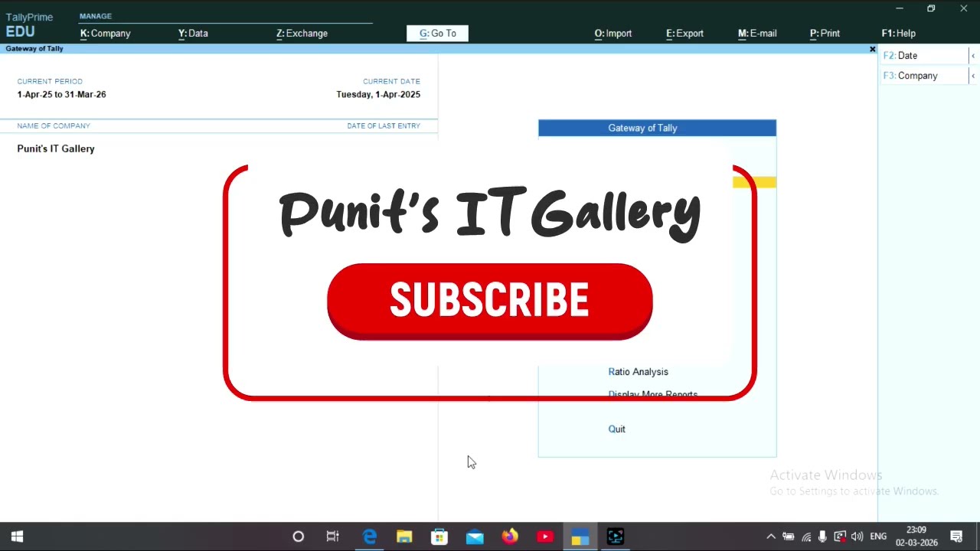Click the Cortana search circle icon
Viewport: 980px width, 551px height.
coord(299,536)
